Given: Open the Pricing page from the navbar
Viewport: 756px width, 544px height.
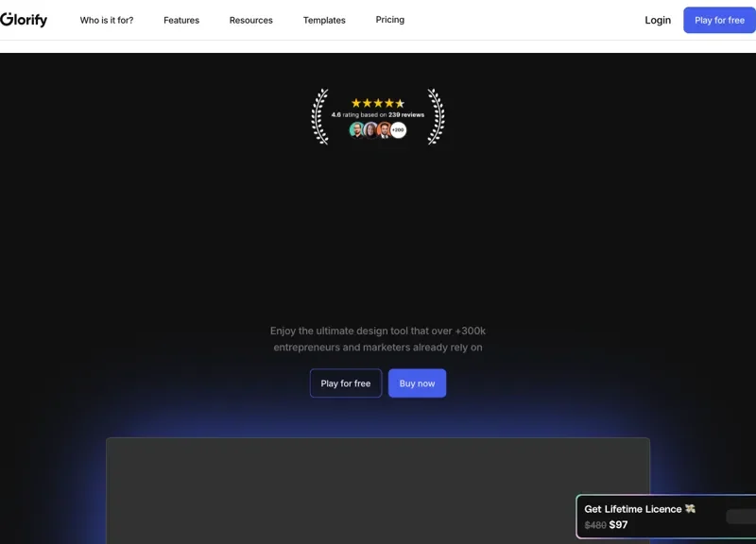Looking at the screenshot, I should [x=389, y=20].
